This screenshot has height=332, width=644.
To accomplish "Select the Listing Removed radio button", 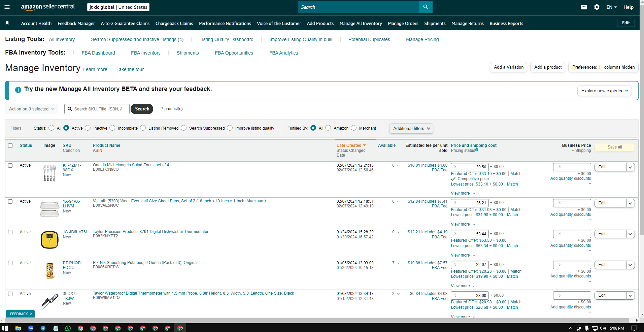I will (x=143, y=128).
